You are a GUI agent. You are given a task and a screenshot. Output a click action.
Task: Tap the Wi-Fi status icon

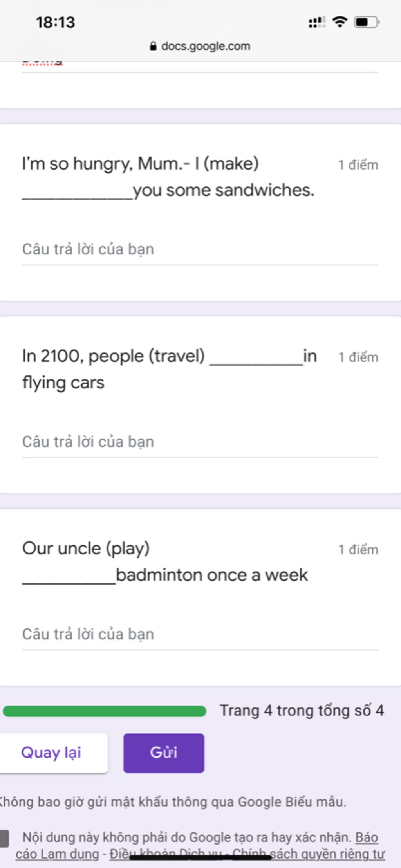click(340, 22)
